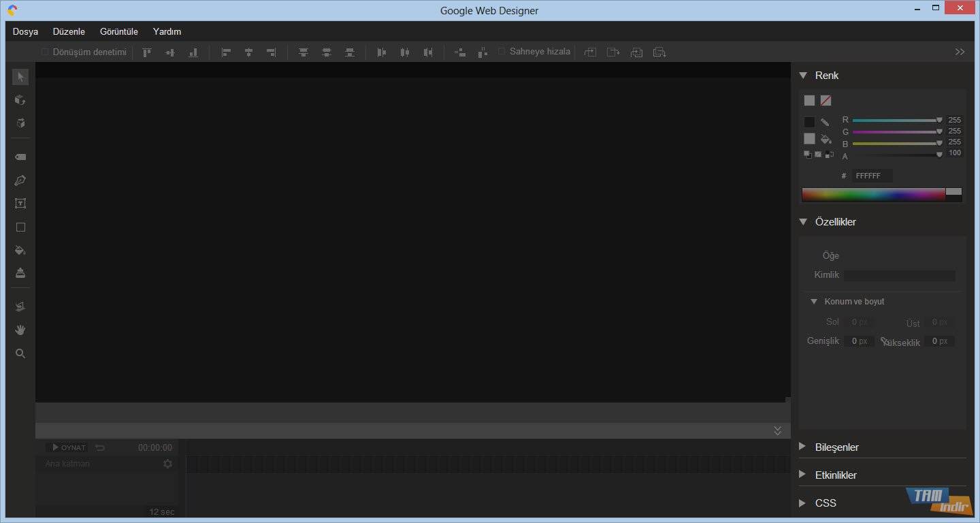The height and width of the screenshot is (523, 980).
Task: Select the Rectangle shape tool
Action: [x=20, y=227]
